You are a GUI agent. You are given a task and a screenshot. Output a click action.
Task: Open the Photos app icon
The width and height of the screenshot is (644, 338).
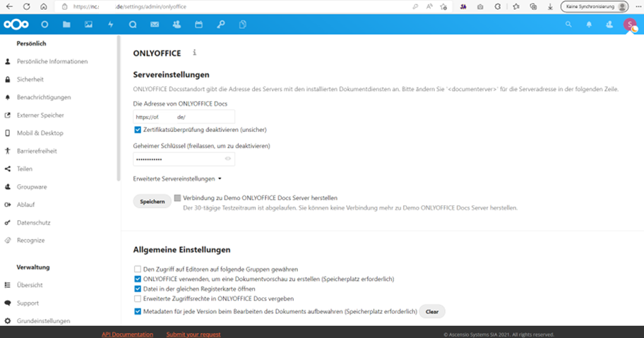(88, 25)
